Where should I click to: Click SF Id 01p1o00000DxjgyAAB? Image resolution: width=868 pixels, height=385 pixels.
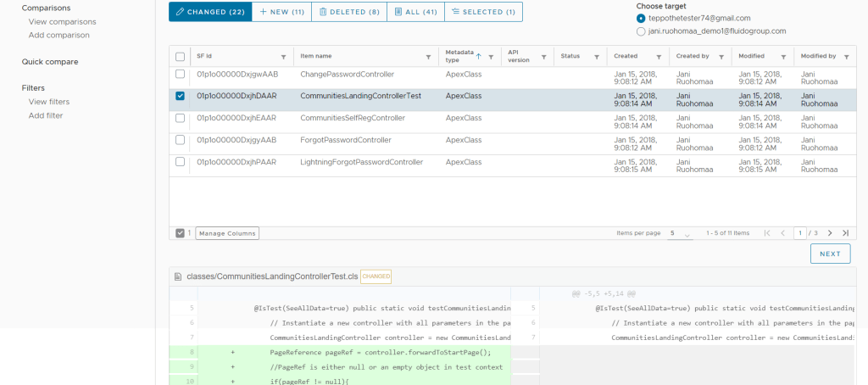point(237,140)
